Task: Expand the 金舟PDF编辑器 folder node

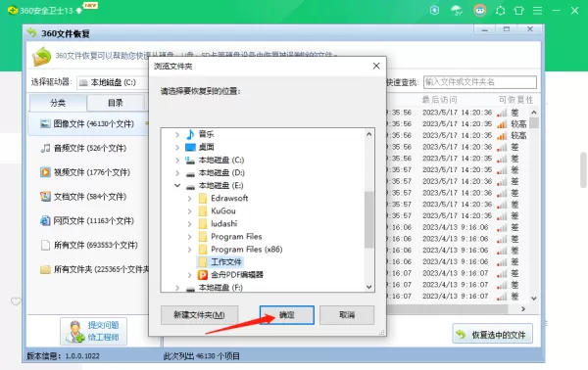Action: (x=189, y=275)
